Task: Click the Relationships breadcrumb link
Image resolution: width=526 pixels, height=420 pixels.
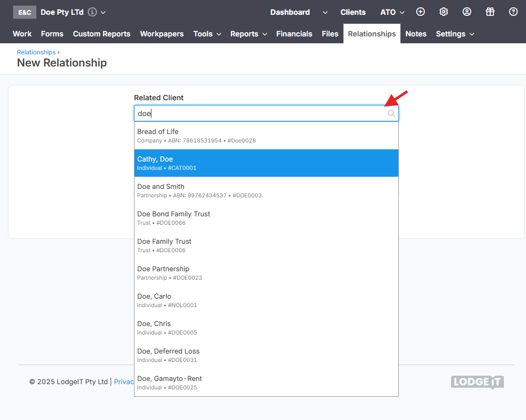Action: 36,52
